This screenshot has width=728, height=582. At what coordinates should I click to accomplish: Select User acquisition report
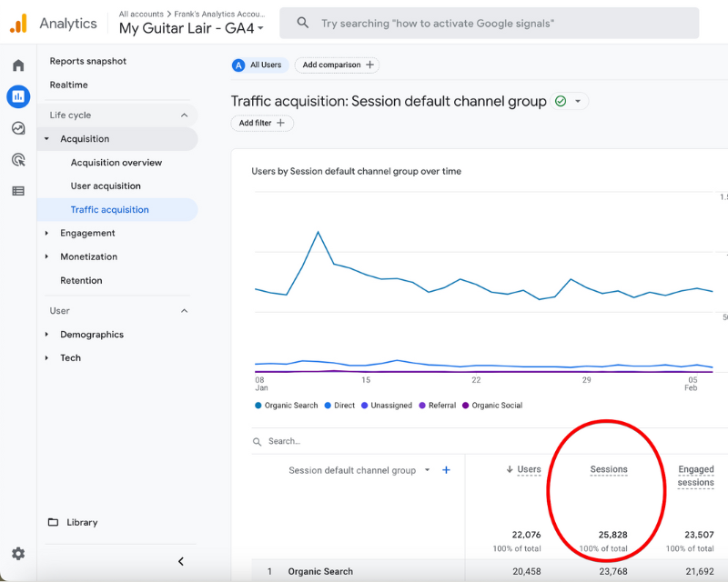pyautogui.click(x=106, y=186)
